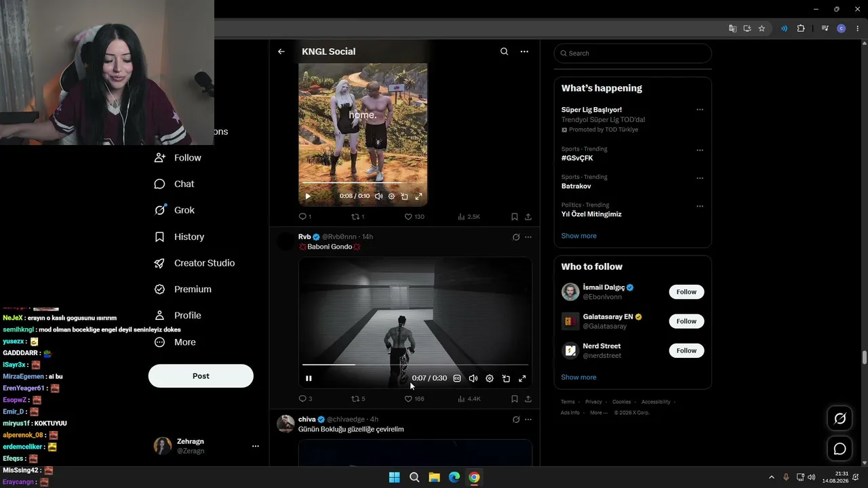Share Rvb's Baboni Gondo post
868x488 pixels.
click(x=528, y=399)
